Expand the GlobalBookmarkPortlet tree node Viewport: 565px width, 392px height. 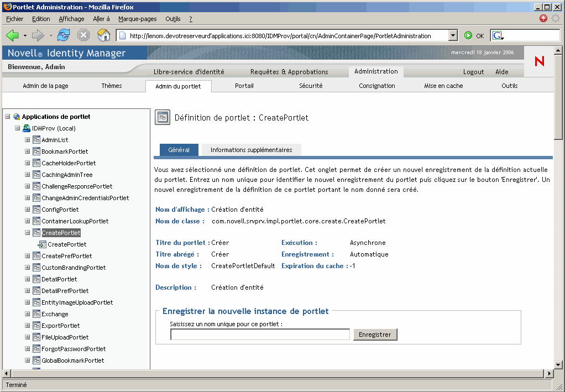[28, 360]
